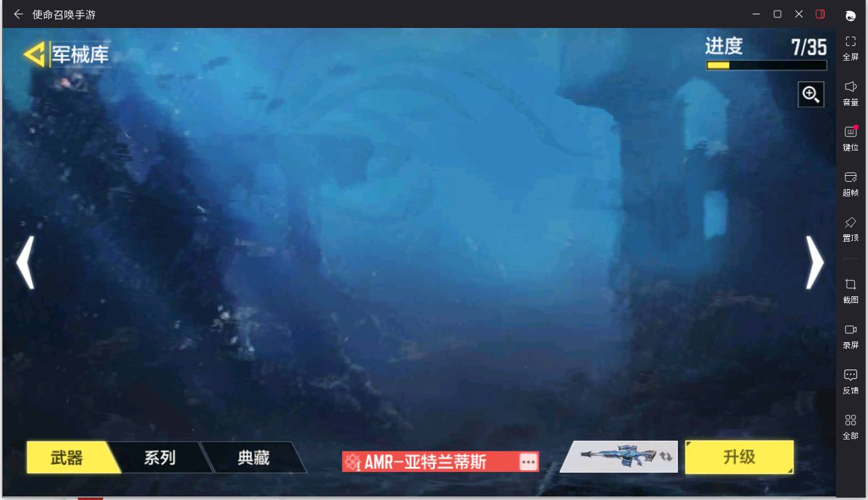Take a screenshot with 截图
The image size is (868, 500).
point(850,291)
